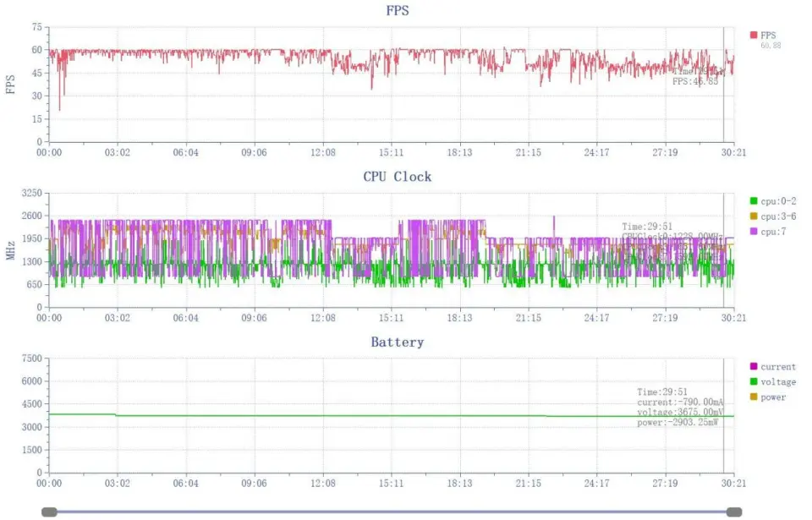The image size is (812, 520).
Task: Click the middle of the time range slider track
Action: coord(392,512)
